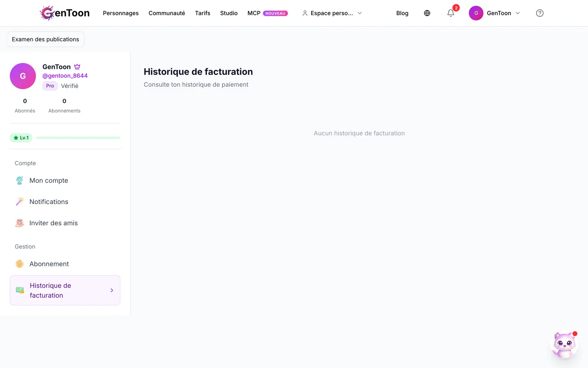Open Inviter des amis
588x368 pixels.
[x=65, y=223]
